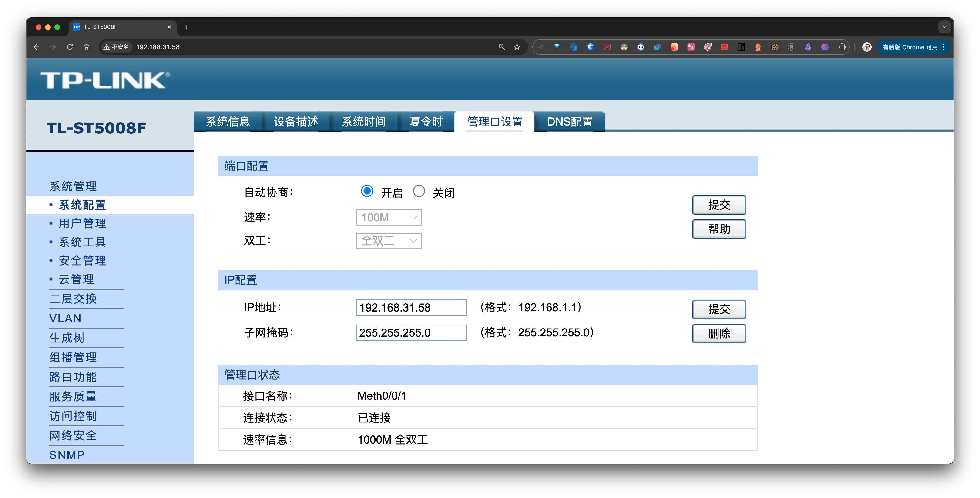The image size is (980, 498).
Task: Open the DNS配置 tab
Action: tap(569, 122)
